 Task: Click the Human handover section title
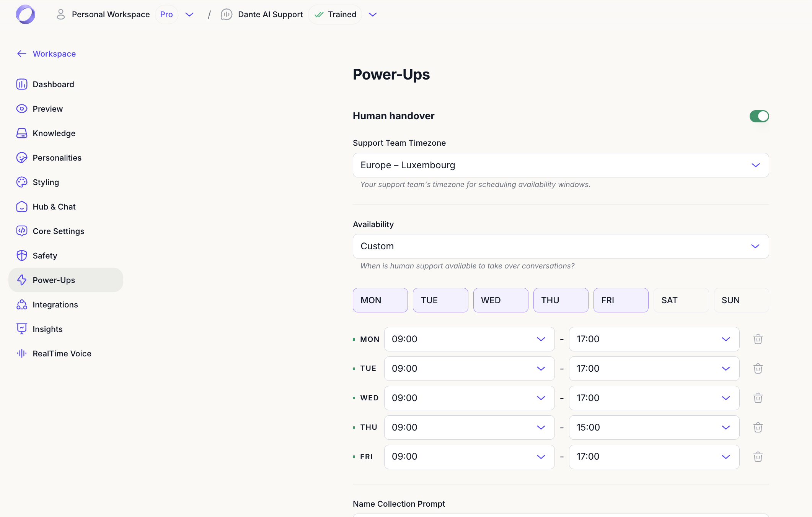[393, 116]
